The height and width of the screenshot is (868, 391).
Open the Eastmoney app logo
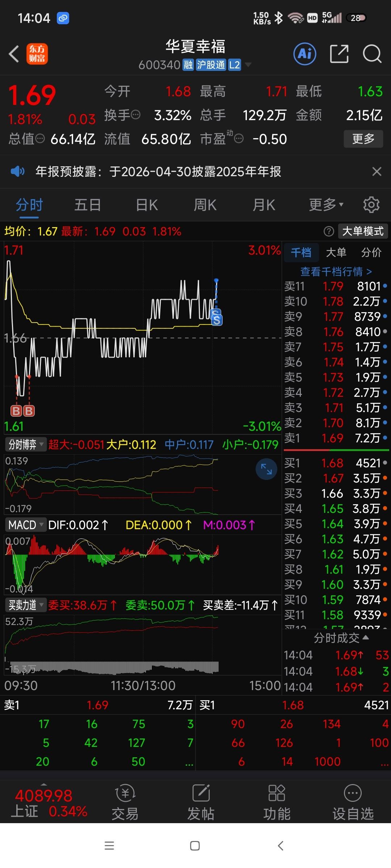click(x=37, y=54)
